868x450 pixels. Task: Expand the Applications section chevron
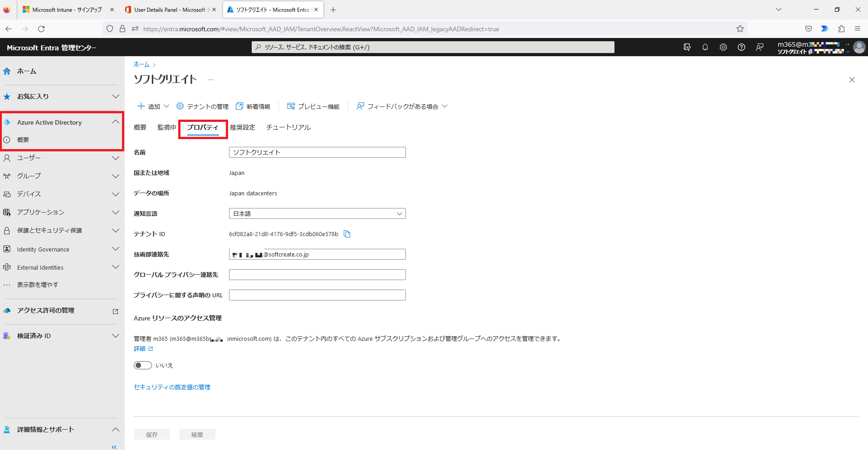(x=116, y=213)
